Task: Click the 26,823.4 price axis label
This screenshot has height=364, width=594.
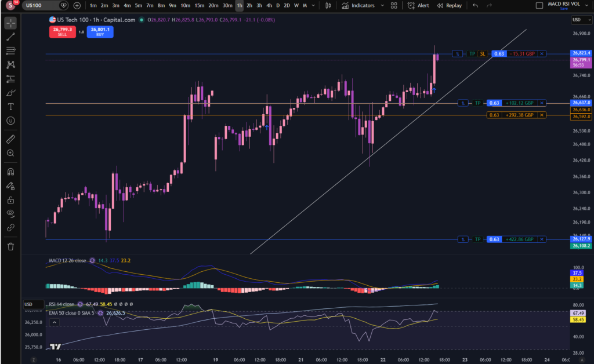Action: tap(581, 53)
